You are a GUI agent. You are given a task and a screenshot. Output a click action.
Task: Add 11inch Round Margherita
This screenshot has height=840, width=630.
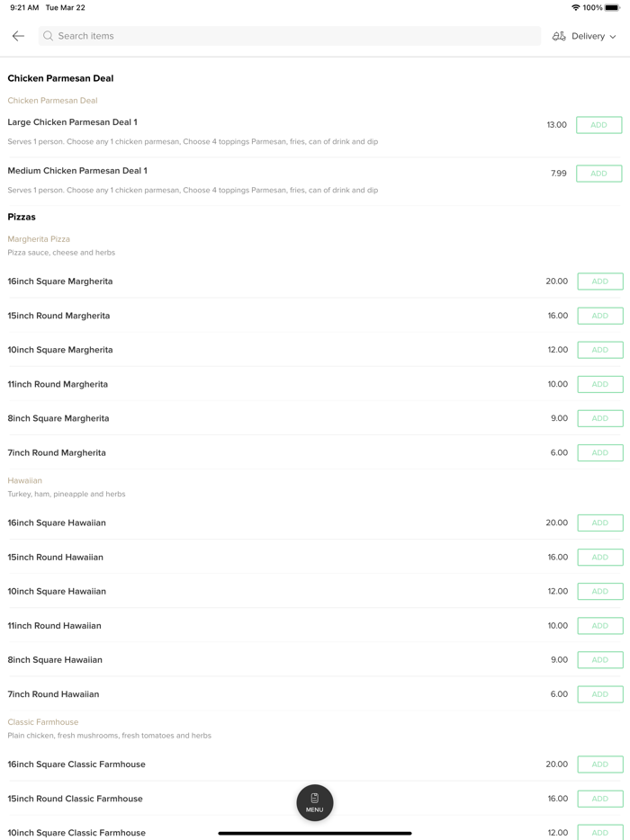pyautogui.click(x=600, y=384)
